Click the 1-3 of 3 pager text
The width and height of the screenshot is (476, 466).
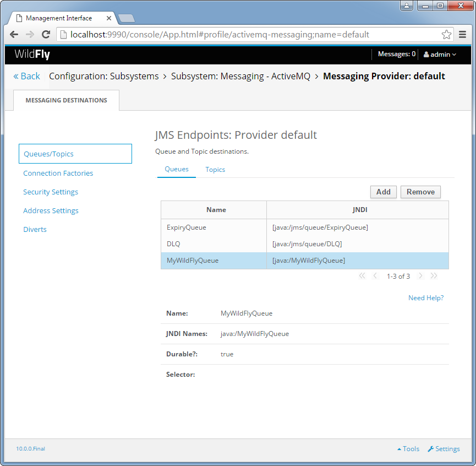[x=398, y=276]
